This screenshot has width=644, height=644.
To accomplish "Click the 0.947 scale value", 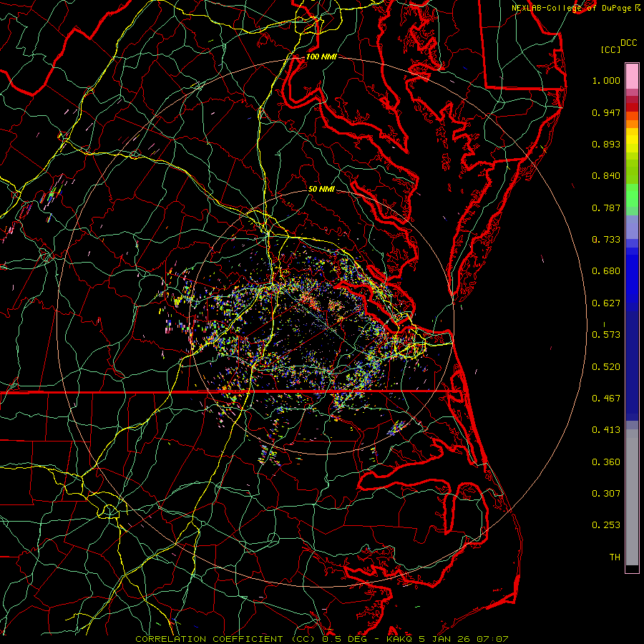I will tap(606, 112).
